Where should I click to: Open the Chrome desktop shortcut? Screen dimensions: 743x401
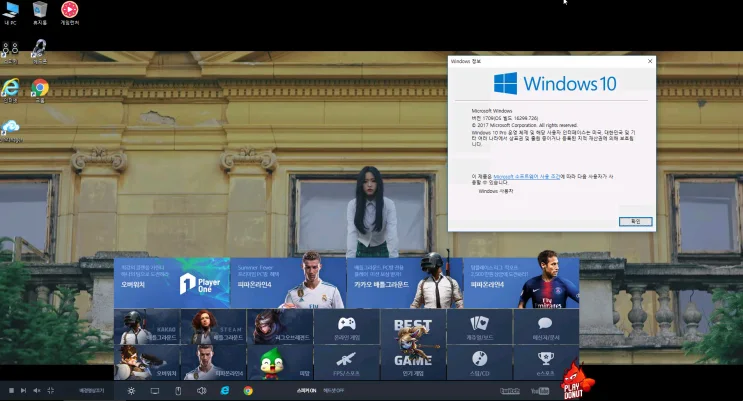pyautogui.click(x=40, y=90)
